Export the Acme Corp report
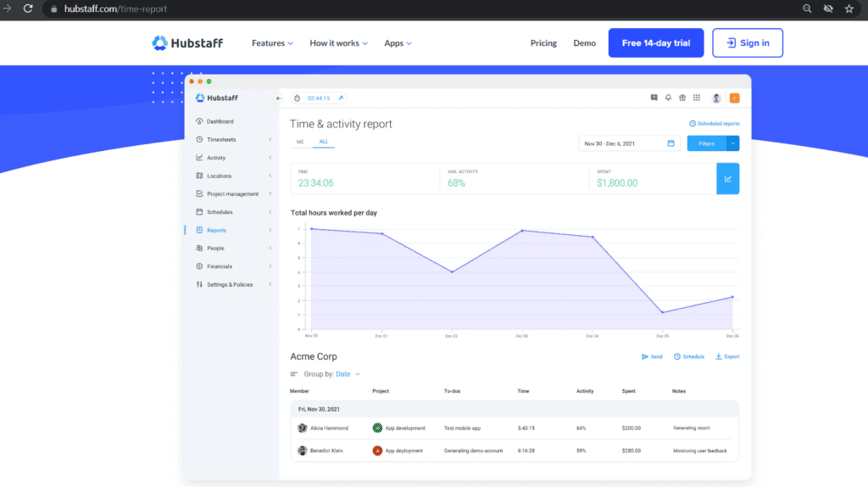This screenshot has width=868, height=487. (x=727, y=357)
